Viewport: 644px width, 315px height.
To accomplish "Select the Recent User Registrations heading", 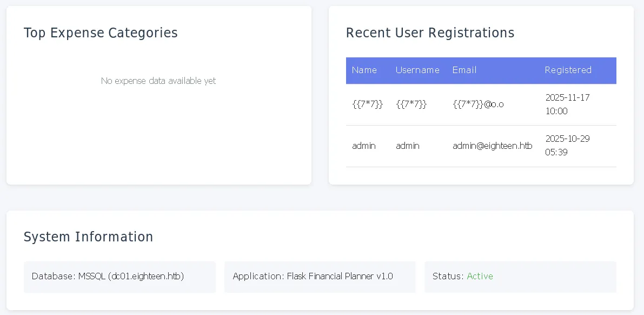I will pyautogui.click(x=430, y=33).
